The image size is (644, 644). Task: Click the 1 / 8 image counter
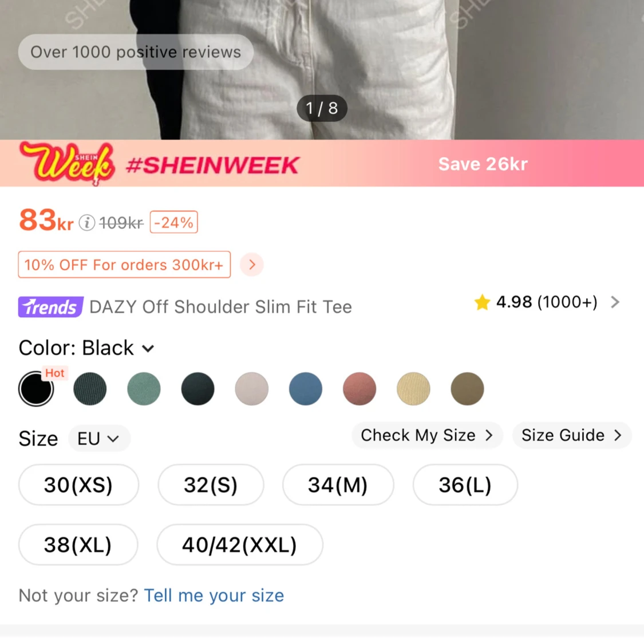322,108
